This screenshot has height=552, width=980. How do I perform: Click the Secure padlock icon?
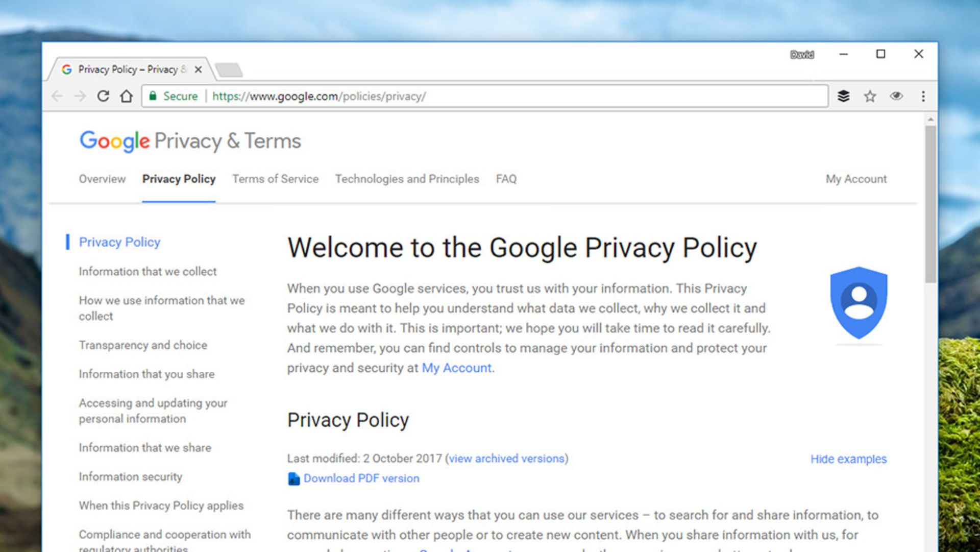tap(154, 96)
